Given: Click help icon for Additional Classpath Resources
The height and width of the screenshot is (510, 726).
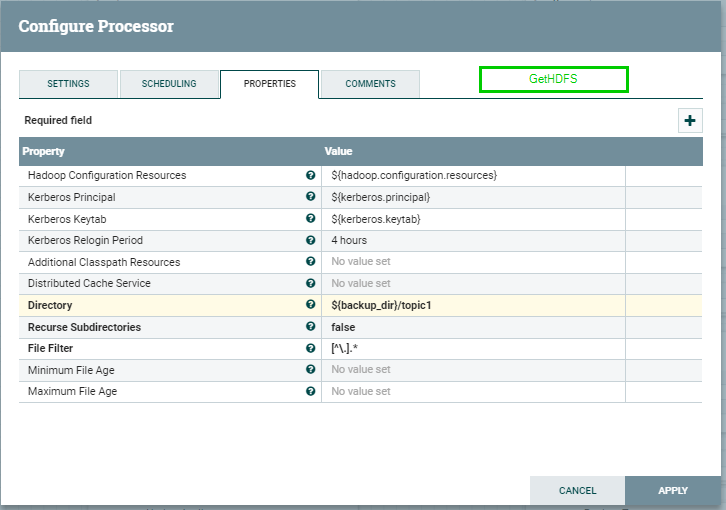Looking at the screenshot, I should coord(310,262).
